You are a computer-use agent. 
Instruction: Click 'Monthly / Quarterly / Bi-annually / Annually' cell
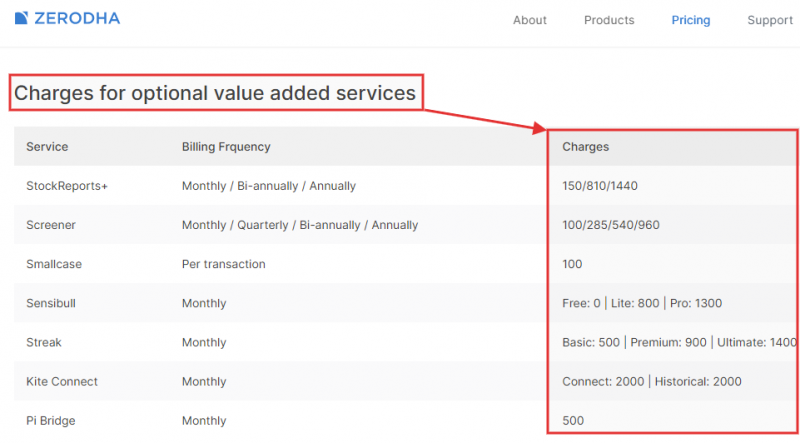coord(299,225)
